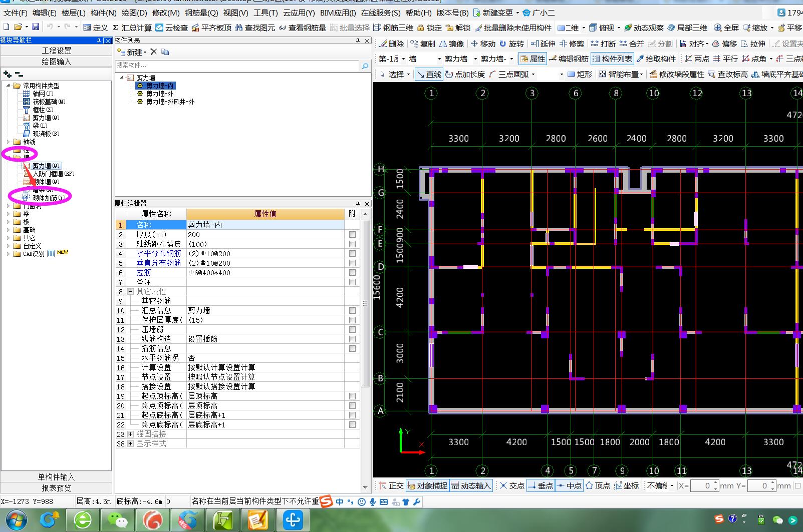Open the 视图(V) menu
Viewport: 803px width, 532px height.
coord(236,13)
